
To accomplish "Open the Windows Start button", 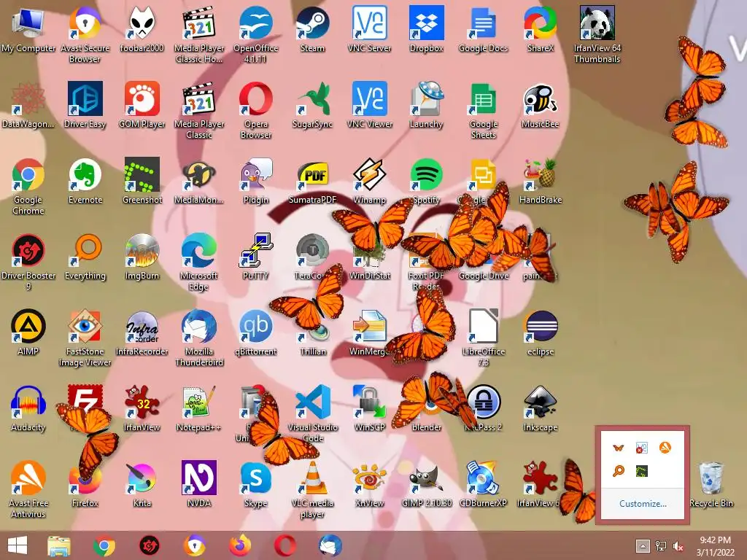I will (18, 545).
